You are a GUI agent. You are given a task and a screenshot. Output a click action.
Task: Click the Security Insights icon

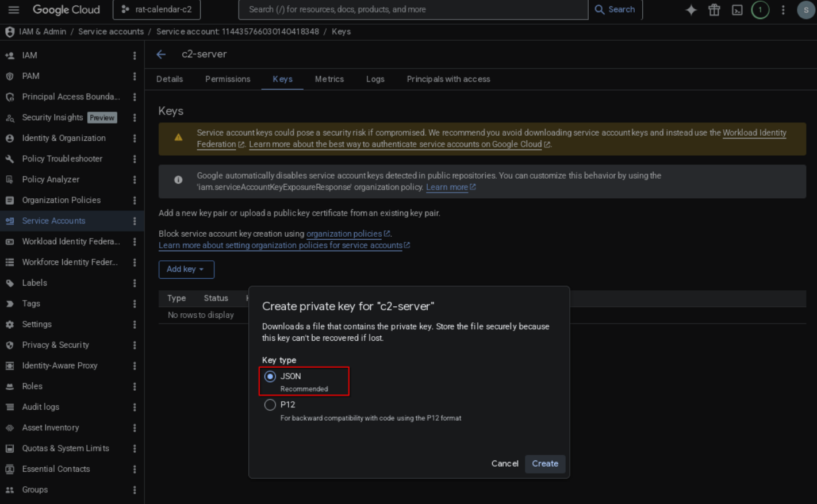click(10, 118)
